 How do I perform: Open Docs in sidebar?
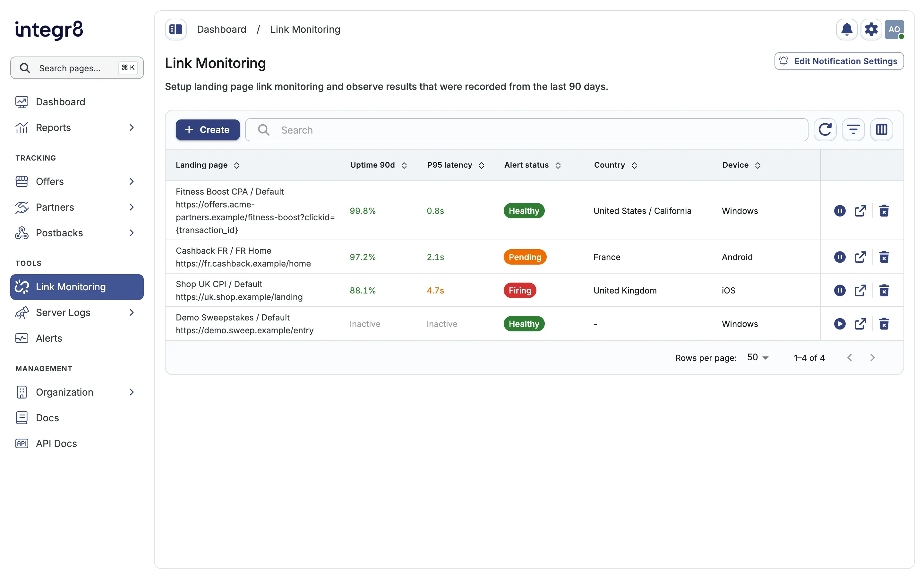click(77, 418)
